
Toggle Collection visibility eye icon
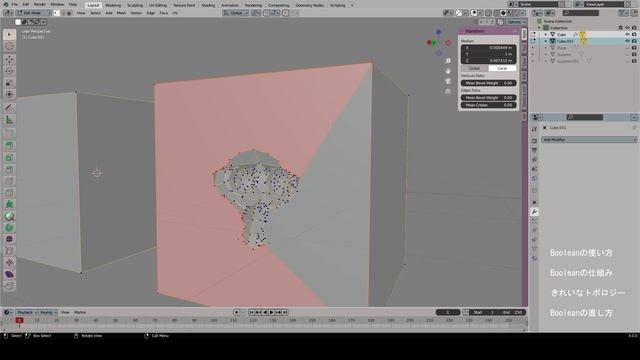coord(627,28)
